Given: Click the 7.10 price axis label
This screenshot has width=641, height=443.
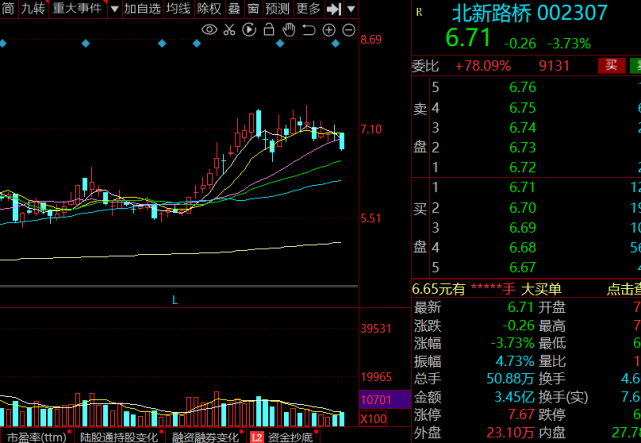Looking at the screenshot, I should click(371, 130).
